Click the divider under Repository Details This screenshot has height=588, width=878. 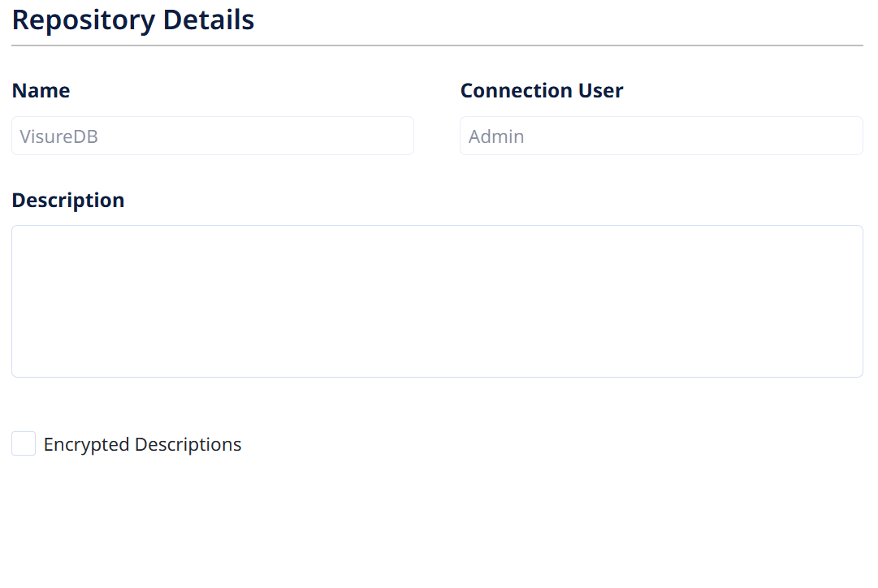(437, 45)
